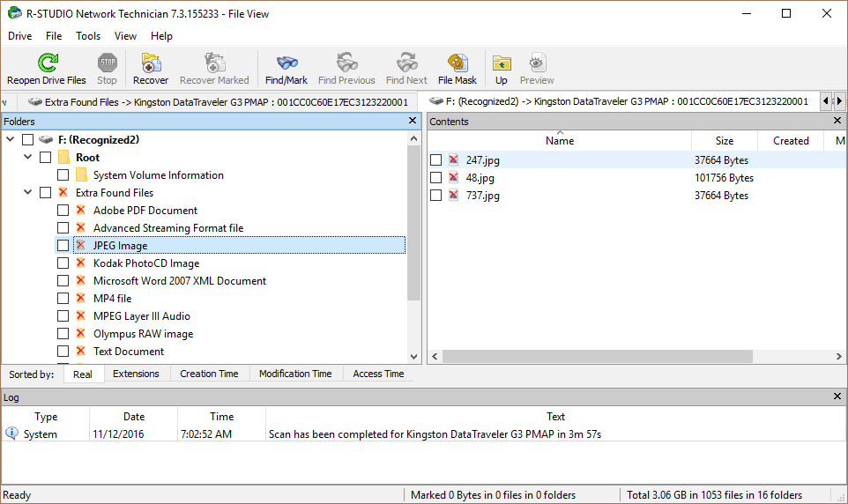Click deleted file icon of 737.jpg
Screen dimensions: 848x504
click(454, 196)
